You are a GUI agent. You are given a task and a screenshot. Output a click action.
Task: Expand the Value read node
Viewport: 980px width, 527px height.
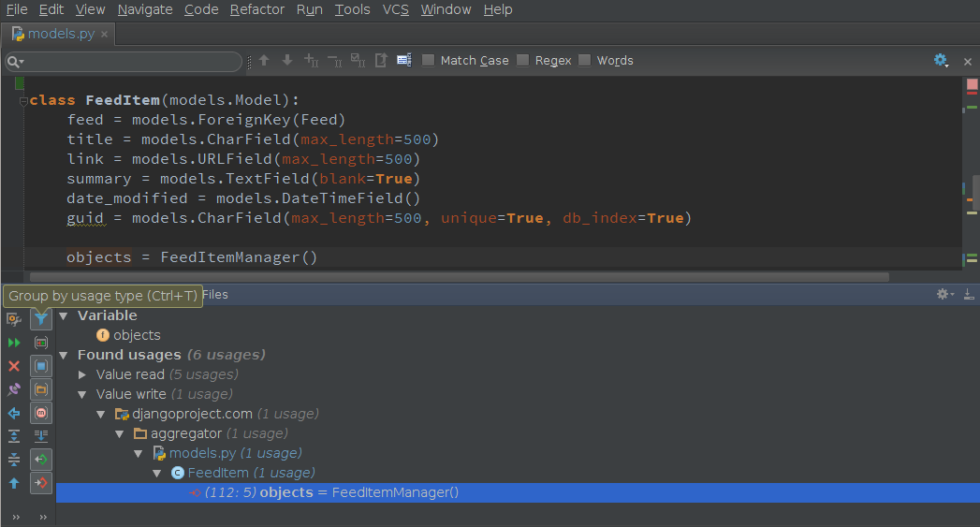click(81, 374)
